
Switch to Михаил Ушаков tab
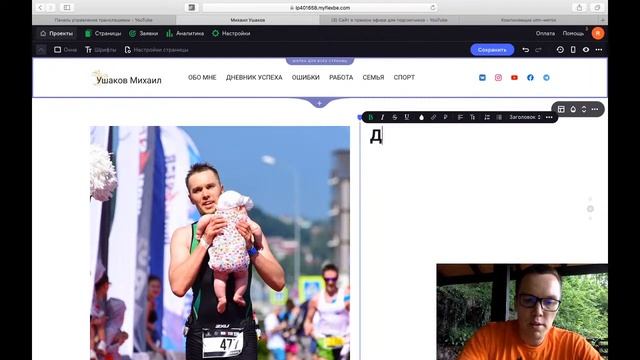click(247, 20)
